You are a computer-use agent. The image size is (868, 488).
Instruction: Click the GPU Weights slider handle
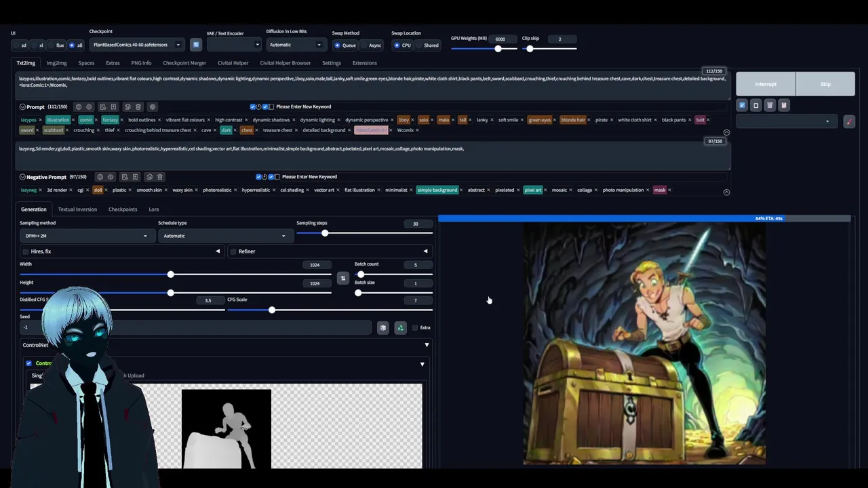498,49
